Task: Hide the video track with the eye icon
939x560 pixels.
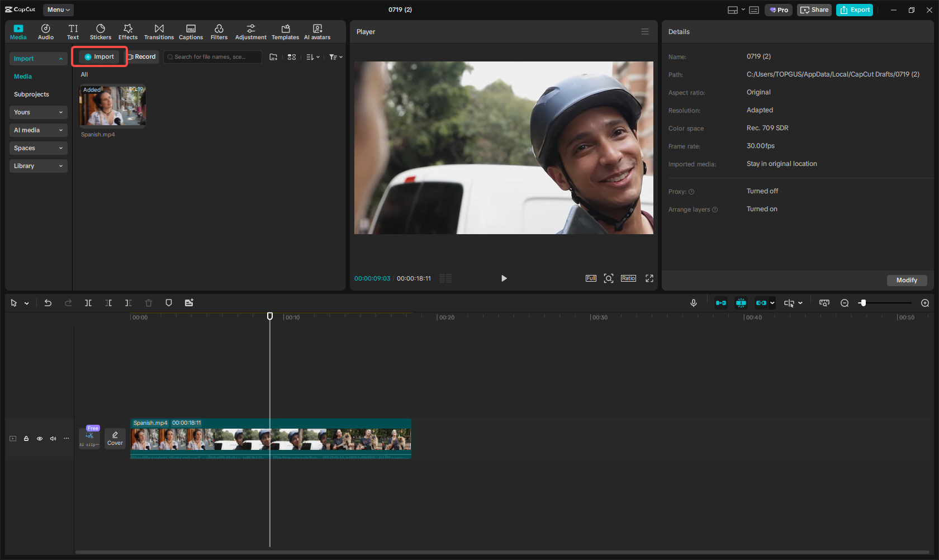Action: coord(39,439)
